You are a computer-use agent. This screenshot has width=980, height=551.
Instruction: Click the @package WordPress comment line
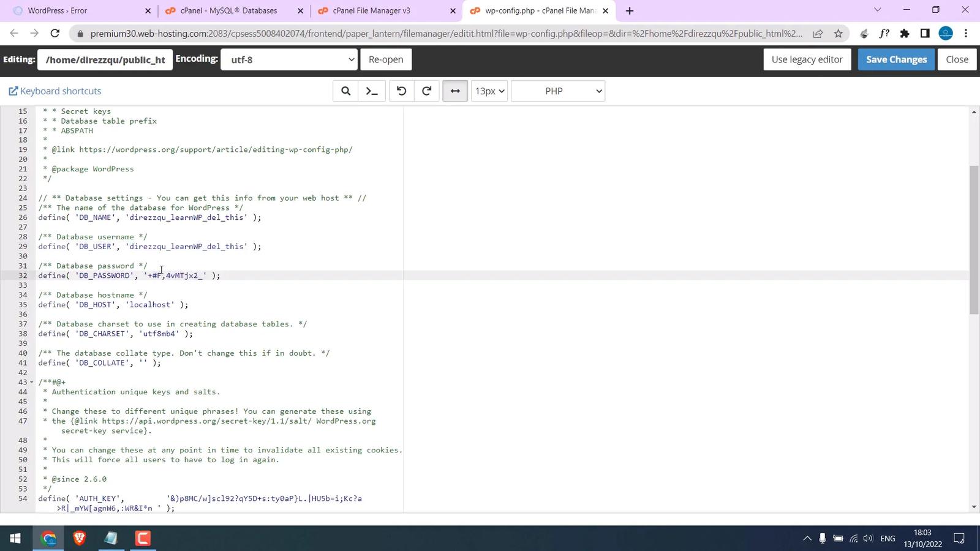88,169
